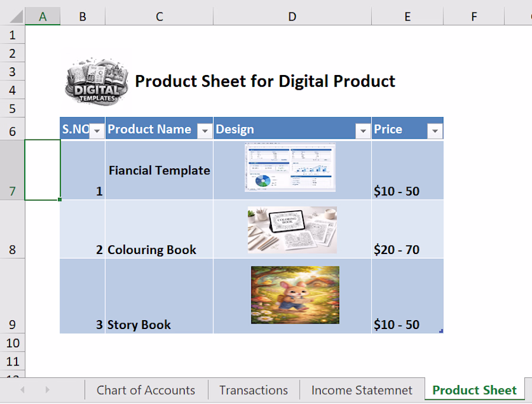Click serial number 3 cell
Image resolution: width=532 pixels, height=404 pixels.
[x=82, y=297]
